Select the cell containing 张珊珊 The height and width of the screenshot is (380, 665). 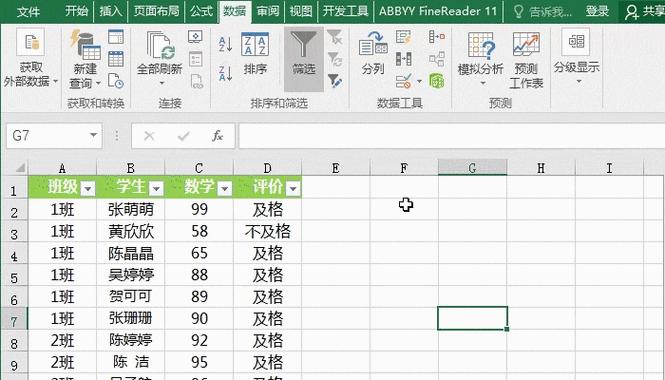point(131,318)
